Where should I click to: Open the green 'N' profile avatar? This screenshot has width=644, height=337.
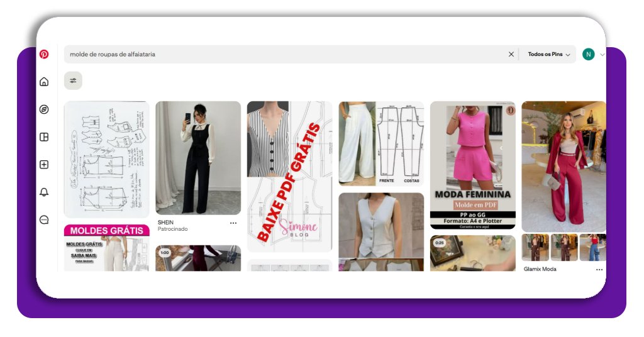tap(588, 55)
